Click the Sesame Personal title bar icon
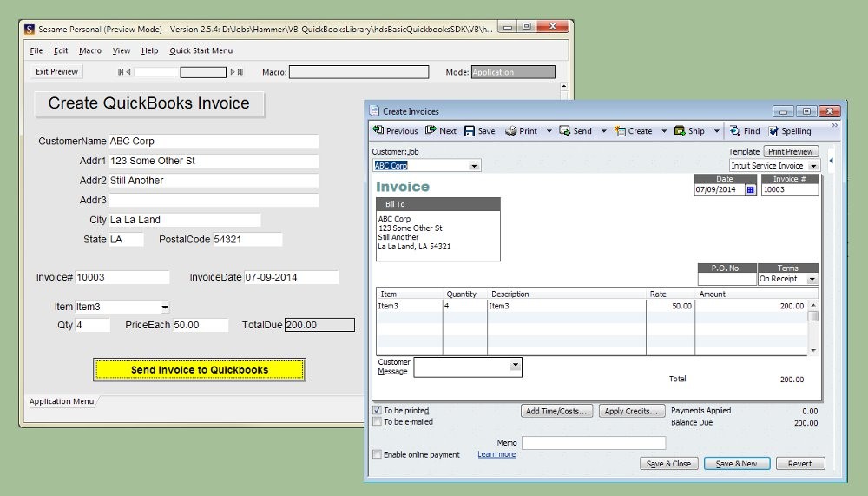Screen dimensions: 868x496 click(30, 29)
